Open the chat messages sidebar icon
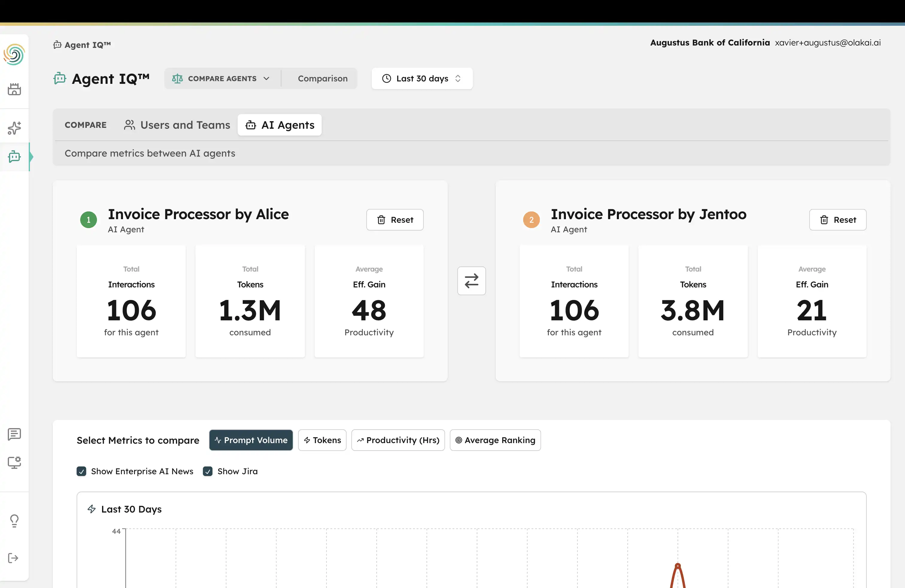905x588 pixels. (14, 434)
